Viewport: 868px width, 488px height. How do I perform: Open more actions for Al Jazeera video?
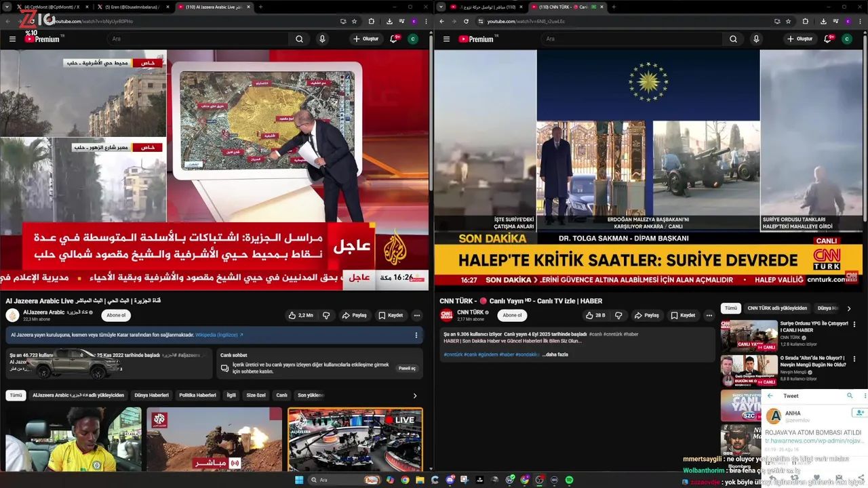pyautogui.click(x=416, y=315)
